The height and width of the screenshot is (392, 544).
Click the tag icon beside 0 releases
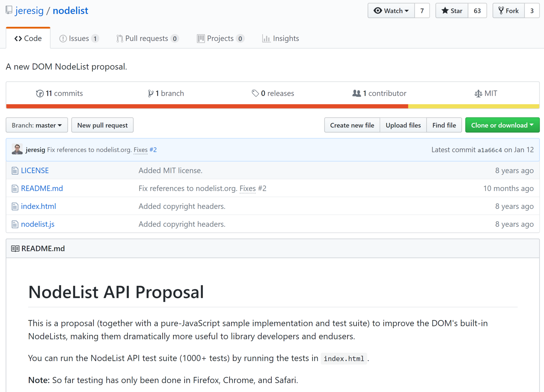(x=255, y=93)
